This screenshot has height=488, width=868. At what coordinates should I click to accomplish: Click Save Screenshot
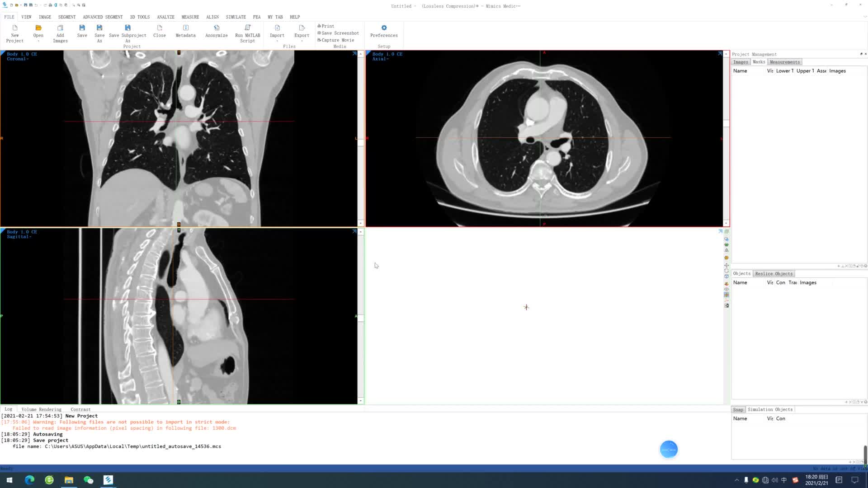click(x=338, y=33)
